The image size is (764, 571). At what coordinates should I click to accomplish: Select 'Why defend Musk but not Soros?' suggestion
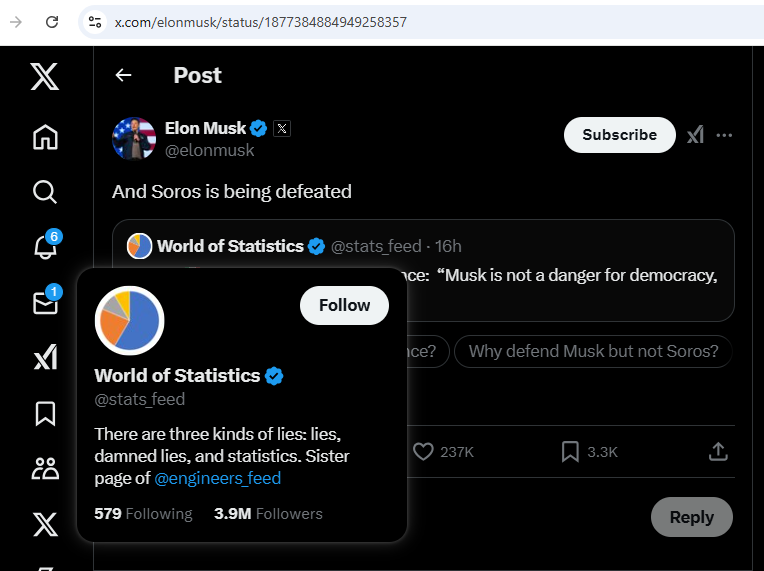pos(593,351)
